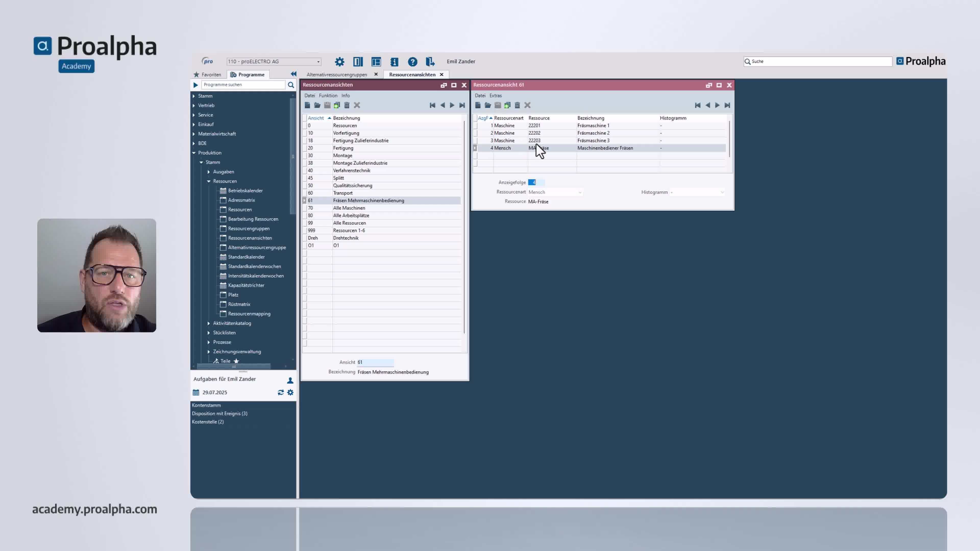Collapse the Produktion tree section
Viewport: 980px width, 551px height.
(194, 153)
